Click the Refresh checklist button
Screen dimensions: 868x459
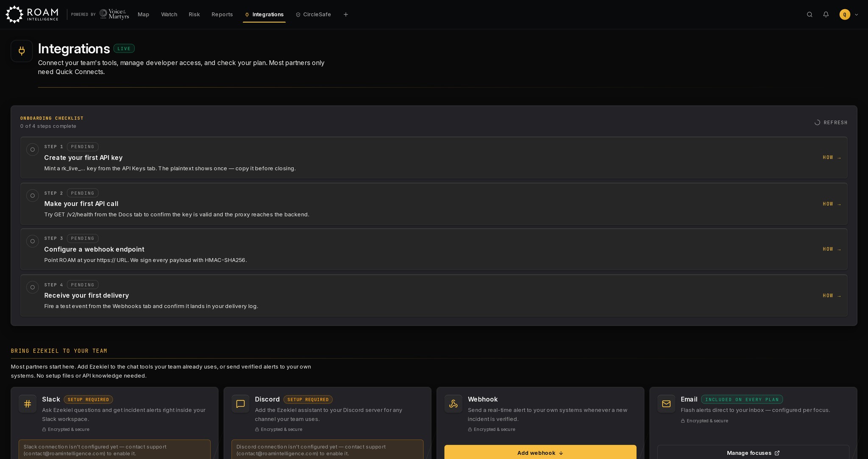pos(831,123)
